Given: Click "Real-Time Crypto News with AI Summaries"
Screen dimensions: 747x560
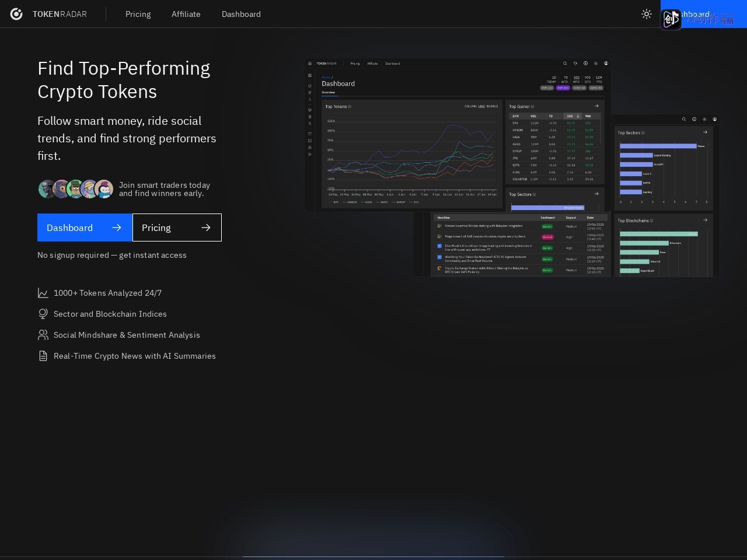Looking at the screenshot, I should (x=135, y=356).
